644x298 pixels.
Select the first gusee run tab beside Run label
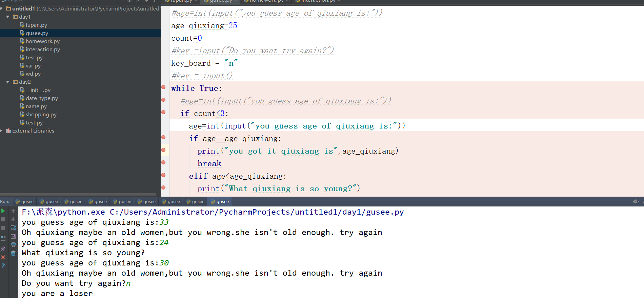pyautogui.click(x=24, y=201)
